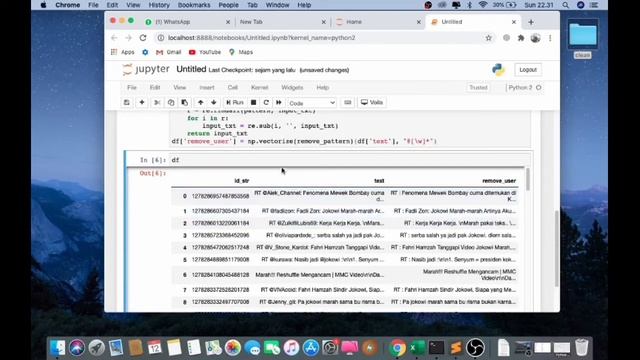Image resolution: width=640 pixels, height=360 pixels.
Task: Interrupt the kernel with the stop icon
Action: [x=253, y=102]
